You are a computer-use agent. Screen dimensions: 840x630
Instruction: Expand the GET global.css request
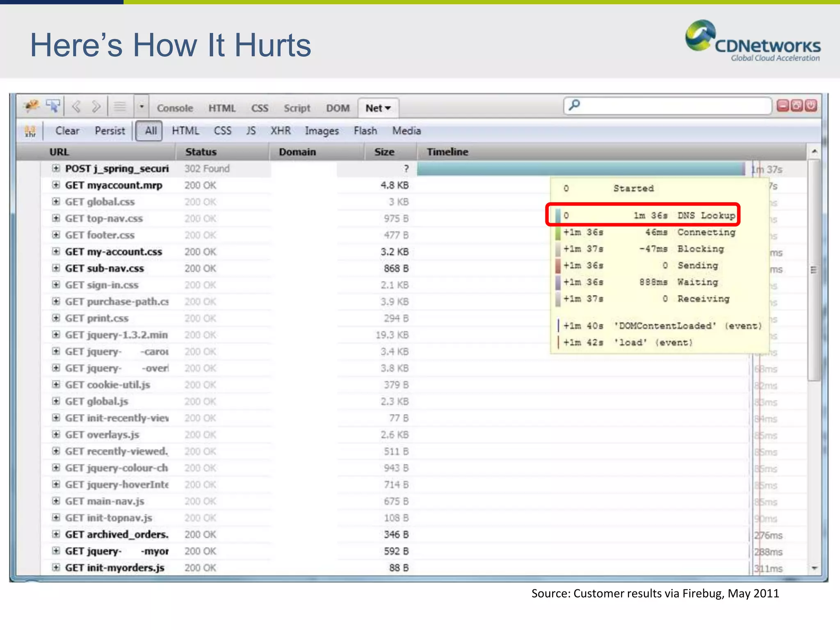pyautogui.click(x=56, y=202)
